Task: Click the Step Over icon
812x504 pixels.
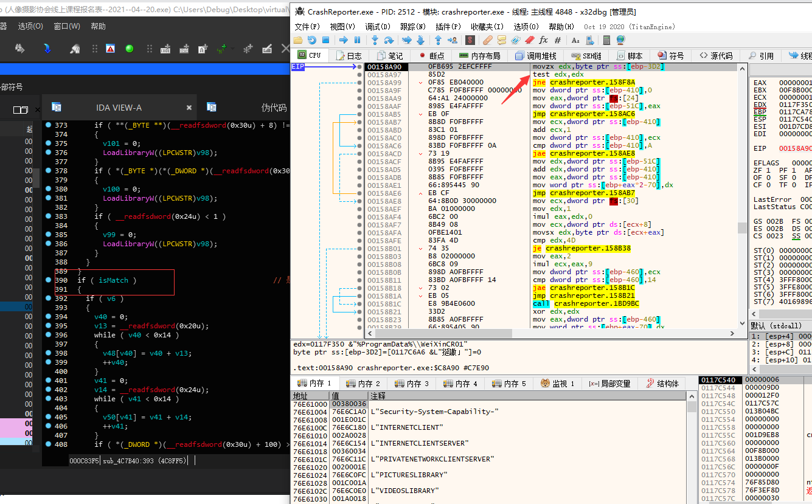Action: pos(389,40)
